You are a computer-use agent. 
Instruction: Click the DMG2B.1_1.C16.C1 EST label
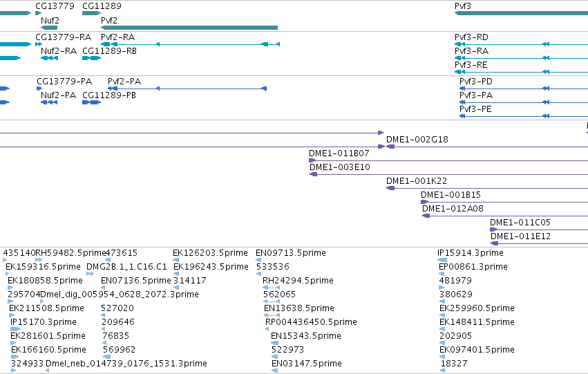click(126, 267)
